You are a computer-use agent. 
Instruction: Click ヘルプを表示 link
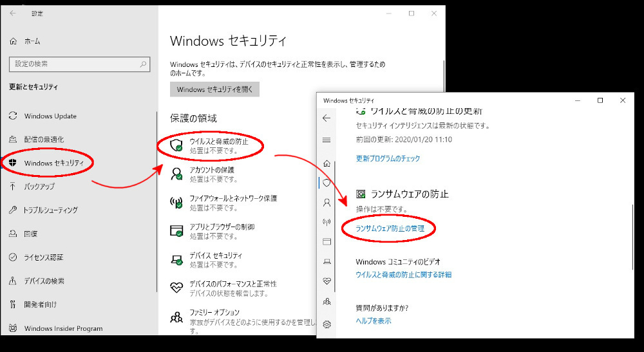[374, 321]
